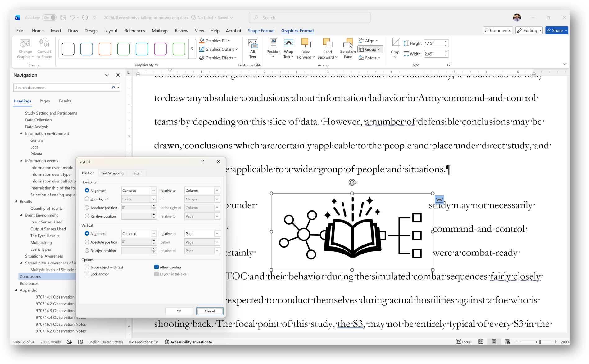Apply the magenta outline graphics style
This screenshot has width=589, height=364.
click(x=160, y=49)
